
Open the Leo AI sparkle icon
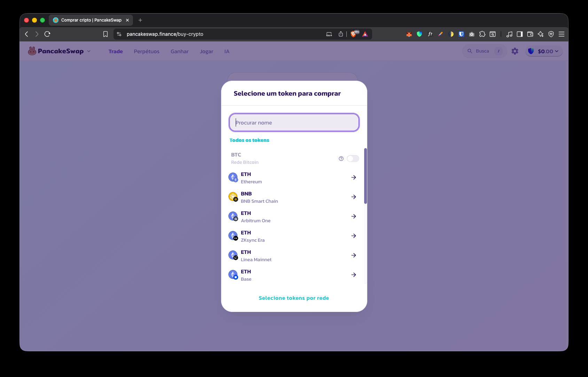pyautogui.click(x=541, y=34)
